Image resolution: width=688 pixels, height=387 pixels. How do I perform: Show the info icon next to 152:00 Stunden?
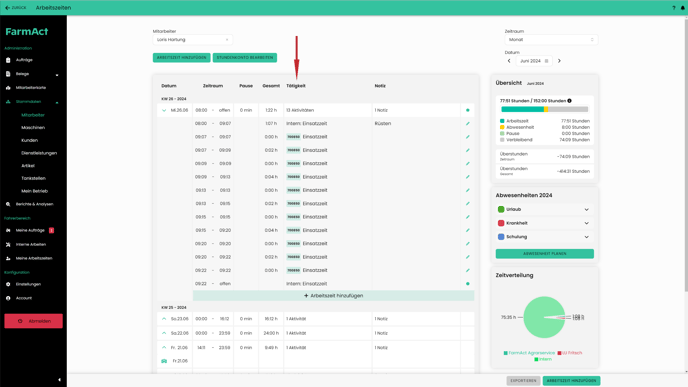tap(569, 100)
